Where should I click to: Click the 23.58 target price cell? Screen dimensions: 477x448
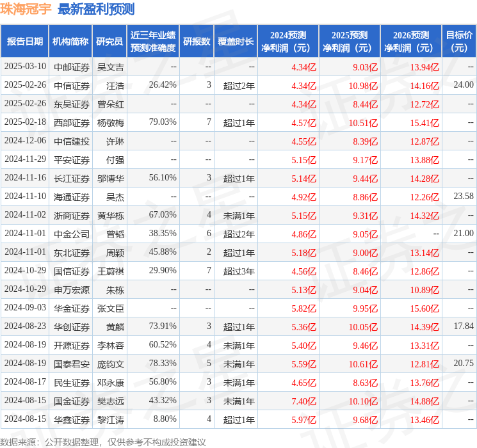pyautogui.click(x=463, y=196)
